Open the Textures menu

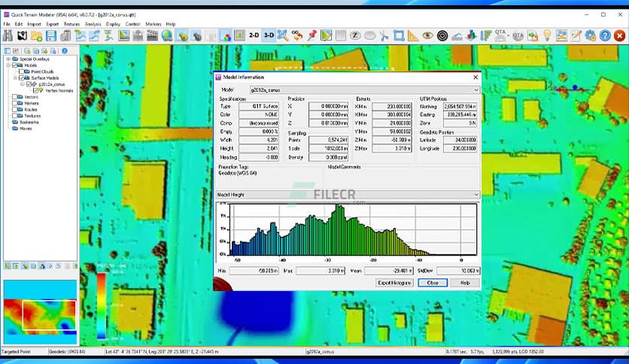(x=71, y=24)
